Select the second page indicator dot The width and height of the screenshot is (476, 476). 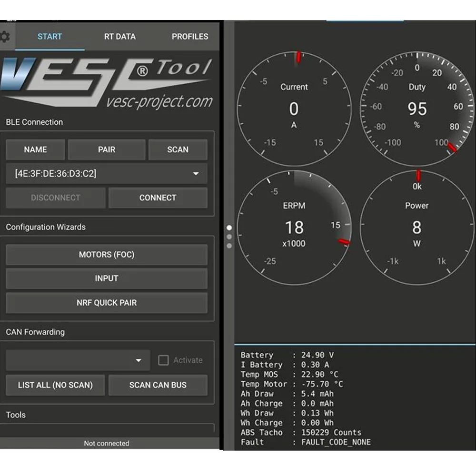pos(229,237)
